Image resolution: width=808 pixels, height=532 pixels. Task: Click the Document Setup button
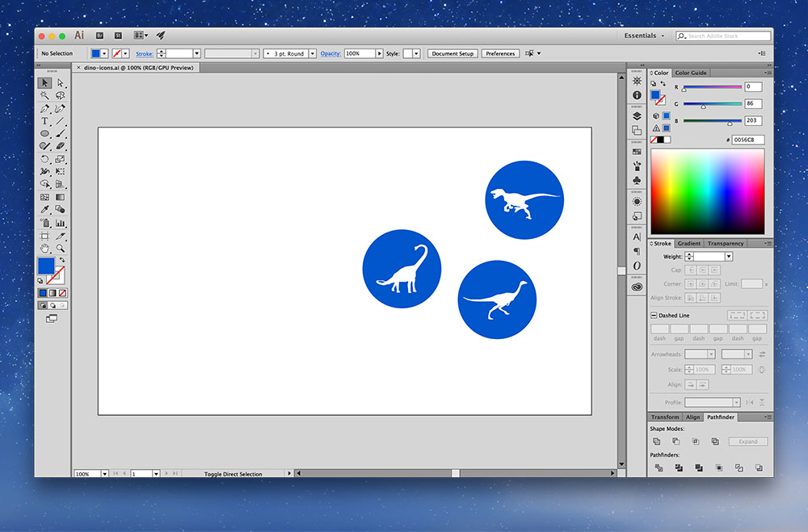click(x=452, y=53)
